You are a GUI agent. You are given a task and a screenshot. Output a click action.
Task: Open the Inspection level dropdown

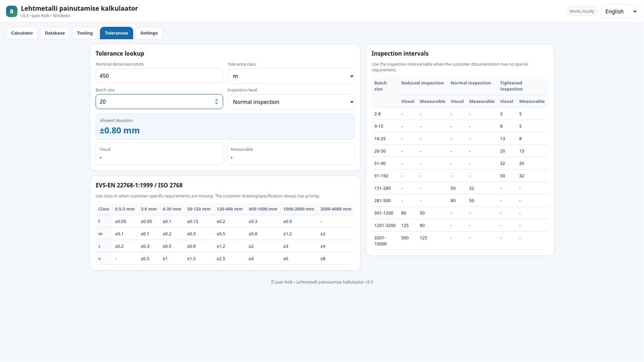pos(291,102)
